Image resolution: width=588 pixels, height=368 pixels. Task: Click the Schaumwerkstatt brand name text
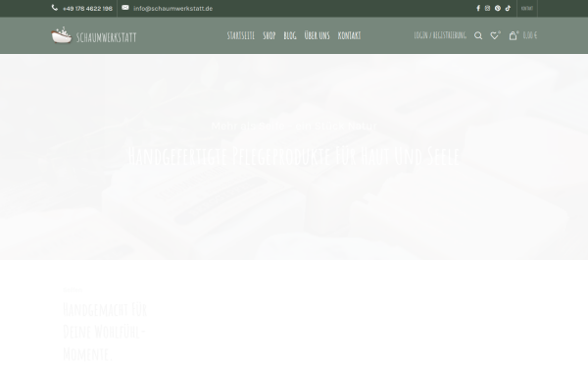click(x=107, y=37)
